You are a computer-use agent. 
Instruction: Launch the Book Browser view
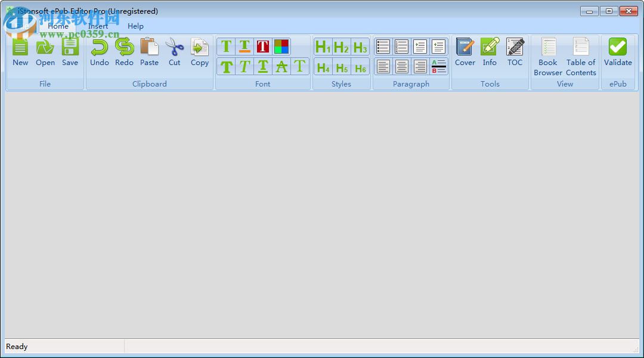tap(547, 53)
